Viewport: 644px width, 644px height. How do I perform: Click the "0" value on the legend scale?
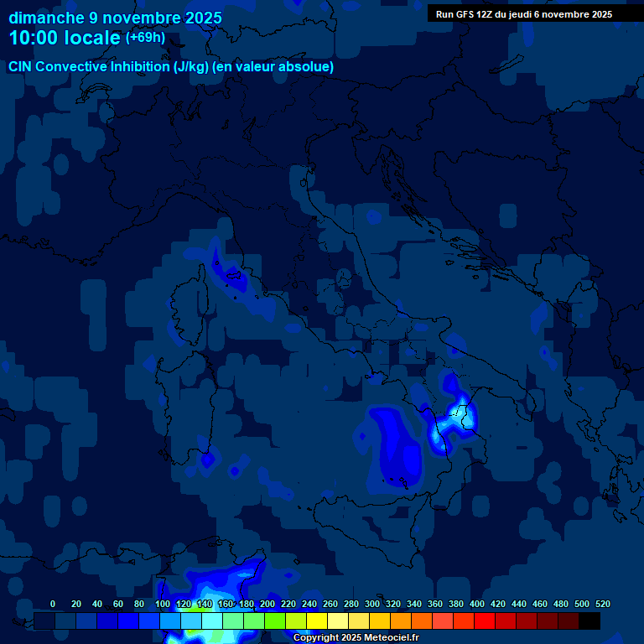click(x=53, y=604)
